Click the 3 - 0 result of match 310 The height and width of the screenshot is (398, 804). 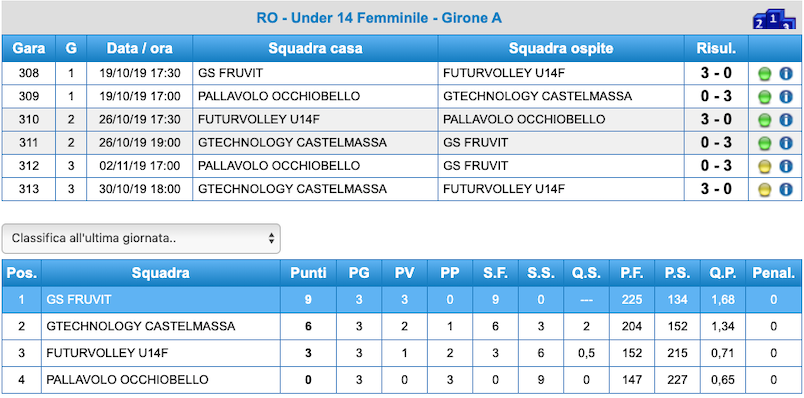(716, 120)
